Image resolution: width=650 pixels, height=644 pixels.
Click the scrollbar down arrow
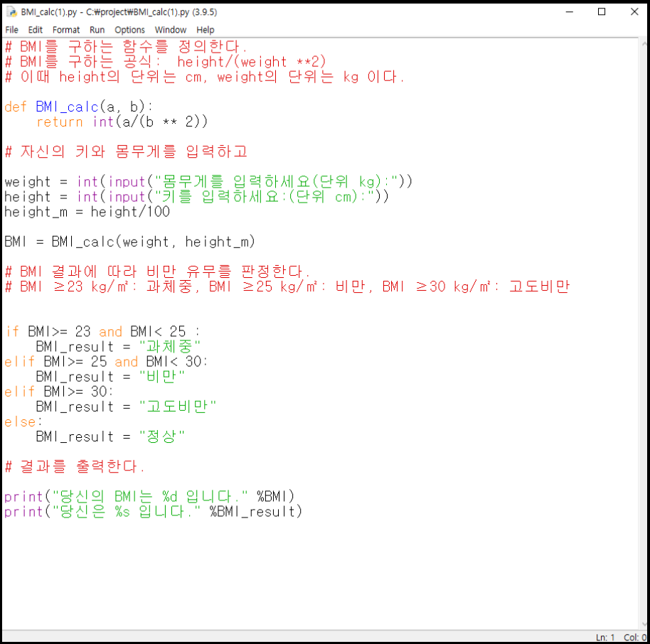[x=644, y=624]
